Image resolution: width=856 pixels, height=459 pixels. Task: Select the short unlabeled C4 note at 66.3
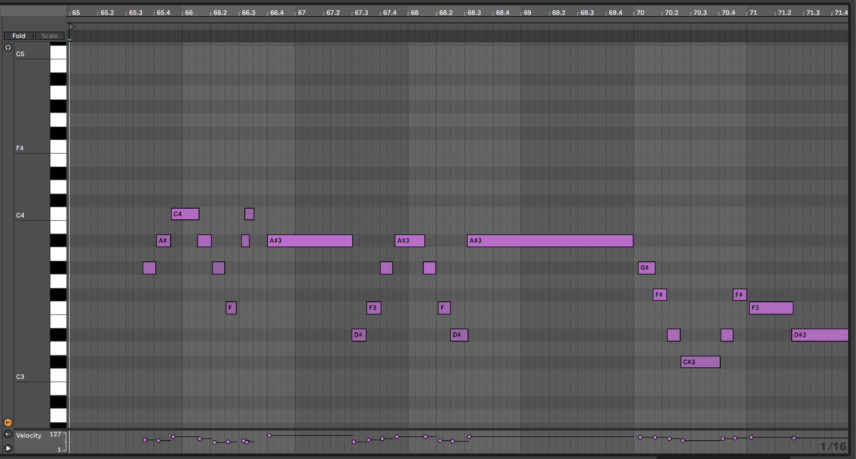(249, 214)
